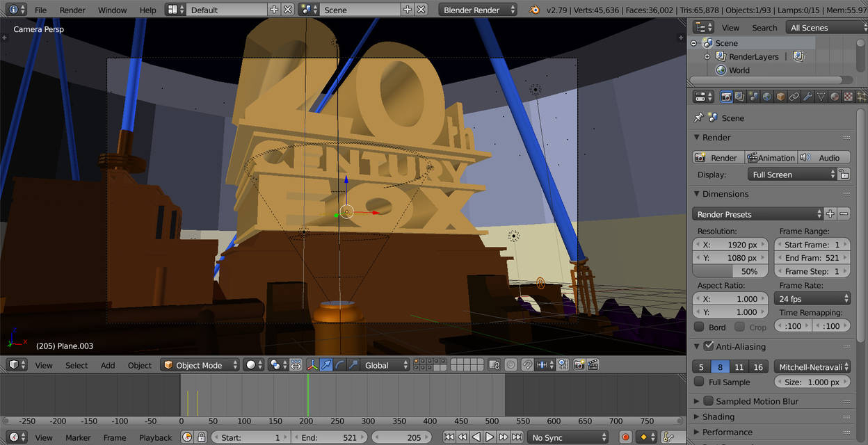868x445 pixels.
Task: Pin the Scene context with the pushpin
Action: [x=699, y=118]
